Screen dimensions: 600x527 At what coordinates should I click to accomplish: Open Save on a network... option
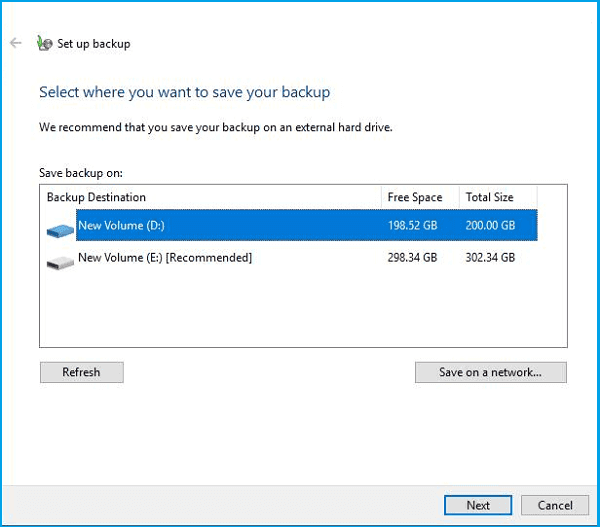[490, 373]
